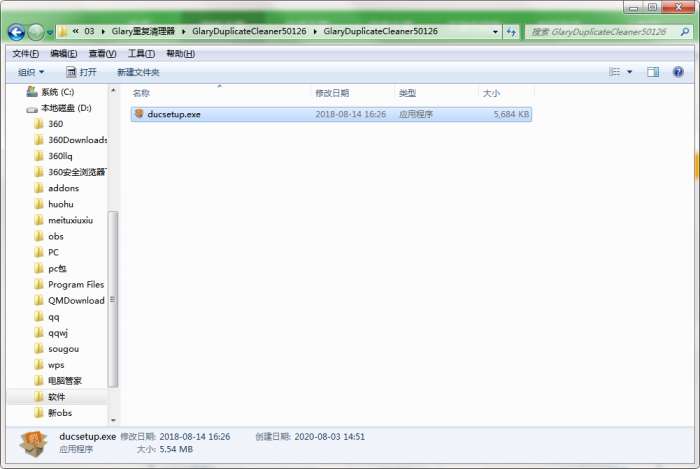Viewport: 700px width, 469px height.
Task: Open the 360Downloads folder
Action: pyautogui.click(x=77, y=140)
